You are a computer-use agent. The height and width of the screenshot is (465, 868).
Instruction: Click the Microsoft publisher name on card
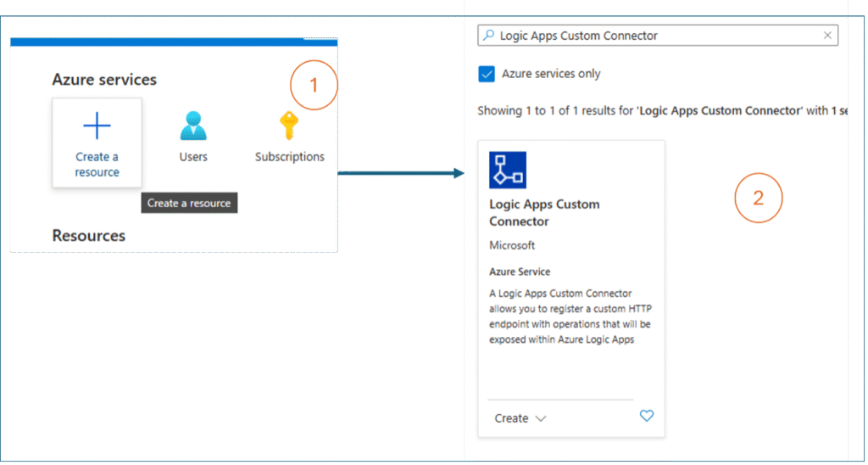coord(512,245)
